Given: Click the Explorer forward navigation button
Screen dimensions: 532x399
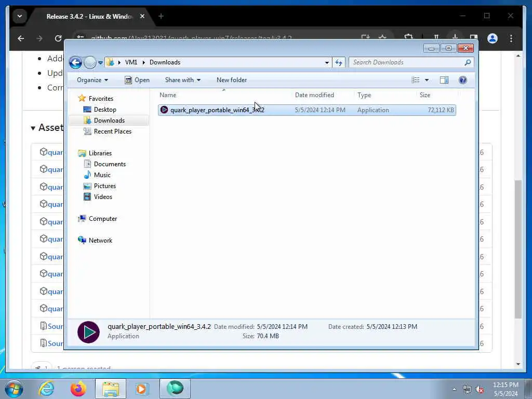Looking at the screenshot, I should coord(90,62).
